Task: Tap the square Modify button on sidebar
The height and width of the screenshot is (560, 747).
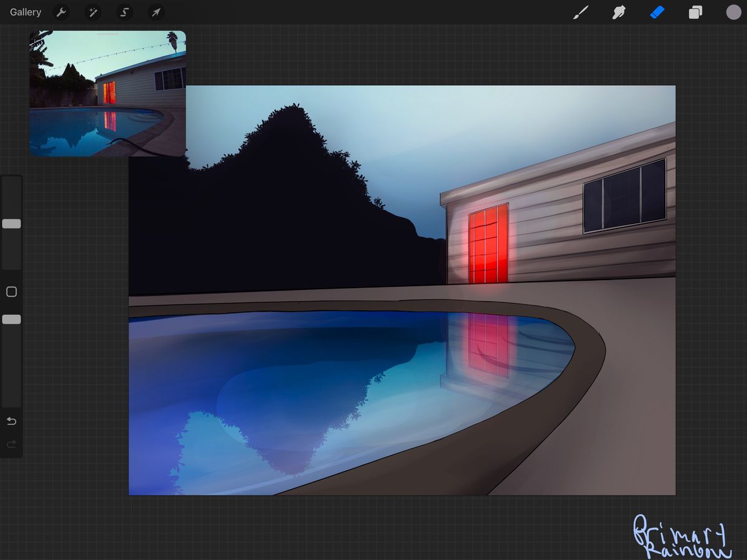Action: click(11, 292)
